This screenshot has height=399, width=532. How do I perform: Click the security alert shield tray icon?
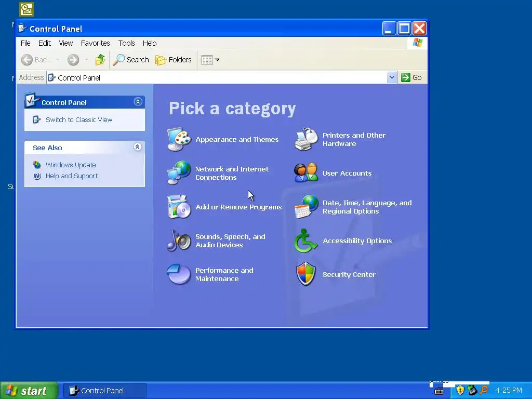click(x=460, y=390)
